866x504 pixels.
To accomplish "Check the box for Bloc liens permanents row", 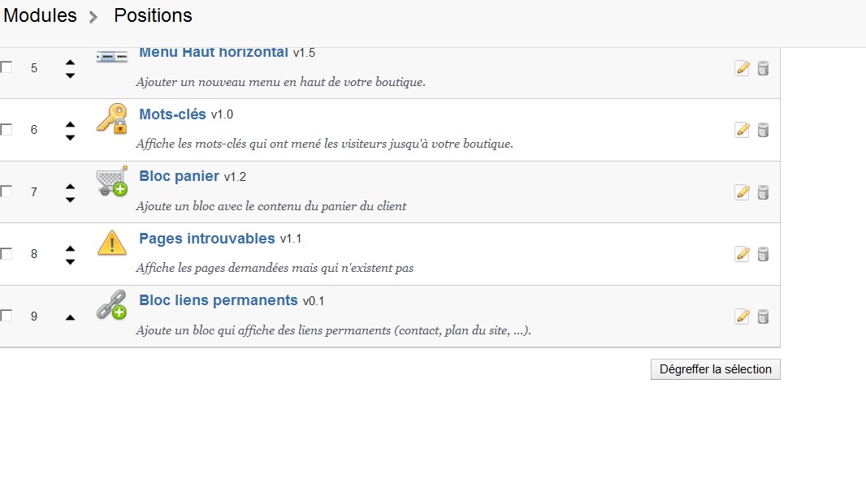I will pyautogui.click(x=6, y=316).
